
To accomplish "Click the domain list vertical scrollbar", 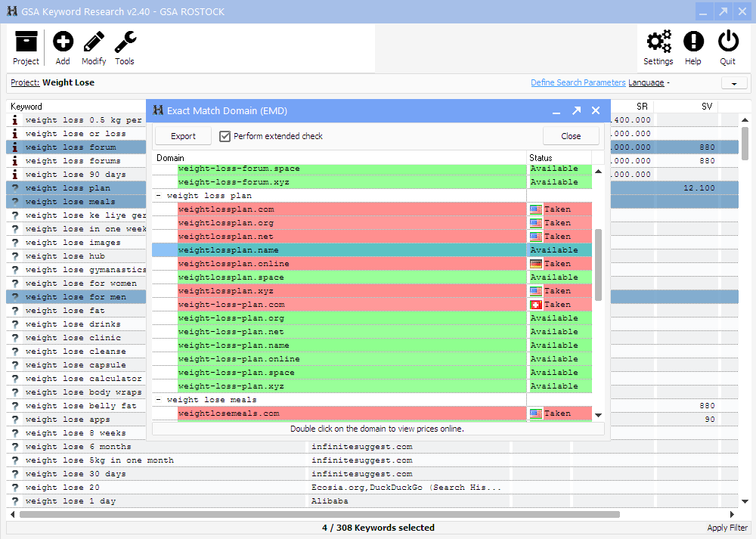I will 599,265.
